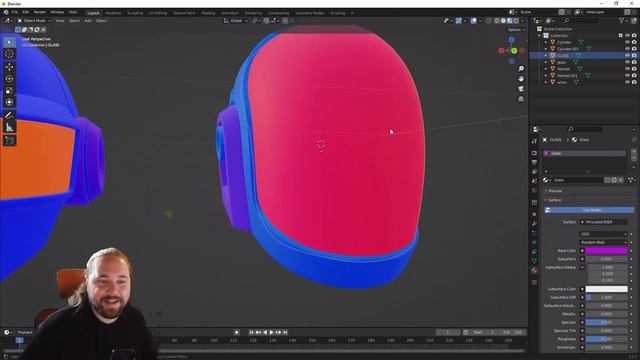Open the GGX distribution dropdown
This screenshot has height=360, width=640.
click(603, 234)
